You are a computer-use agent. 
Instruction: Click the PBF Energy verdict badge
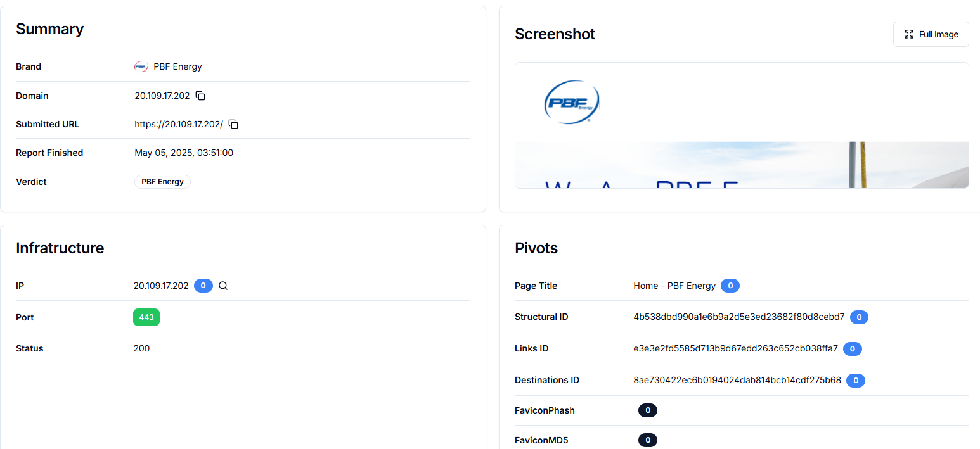point(162,182)
